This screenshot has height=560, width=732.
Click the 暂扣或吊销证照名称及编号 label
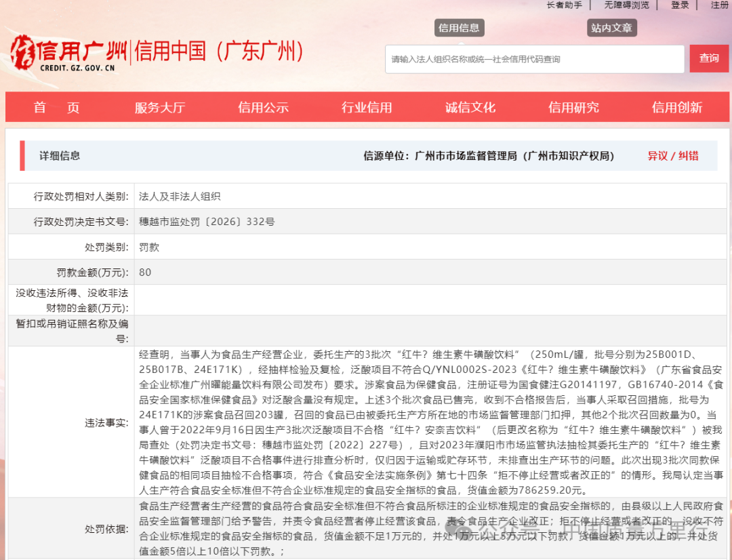coord(73,331)
